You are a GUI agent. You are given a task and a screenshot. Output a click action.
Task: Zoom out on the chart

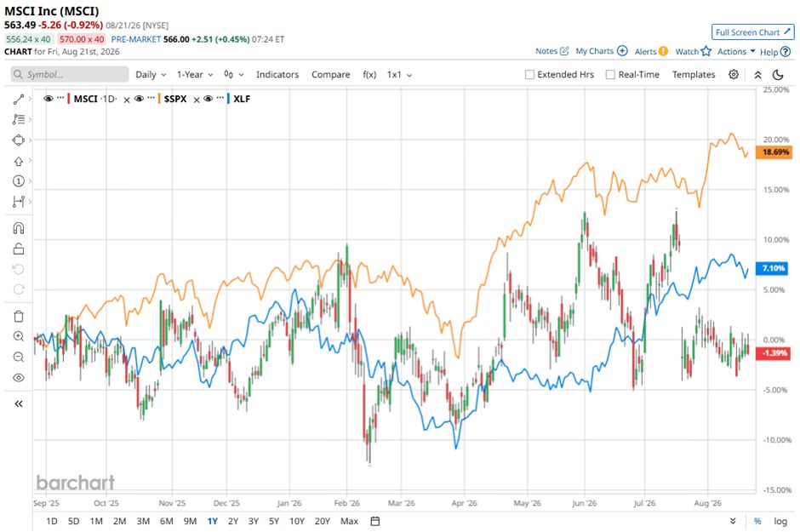pos(19,357)
